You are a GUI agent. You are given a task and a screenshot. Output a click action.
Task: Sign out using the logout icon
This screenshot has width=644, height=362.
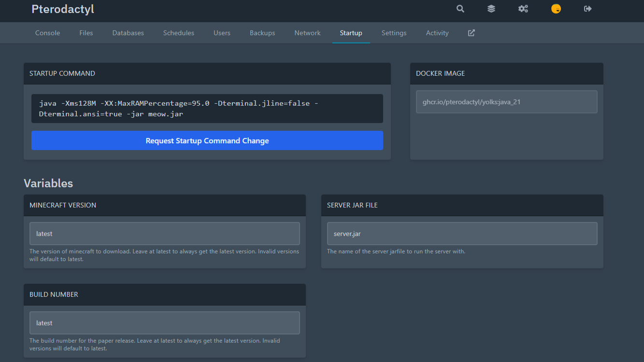587,9
